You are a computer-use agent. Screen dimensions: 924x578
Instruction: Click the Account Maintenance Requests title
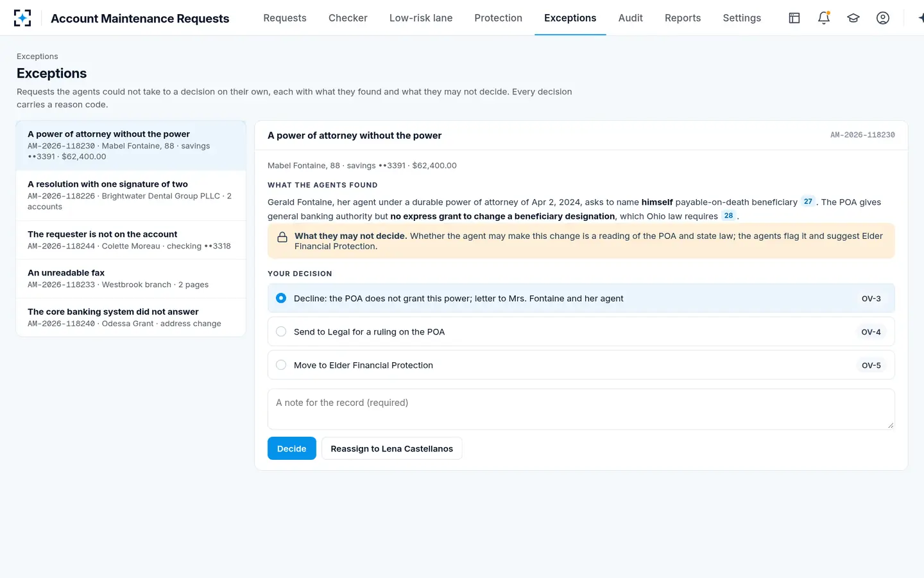click(x=140, y=19)
